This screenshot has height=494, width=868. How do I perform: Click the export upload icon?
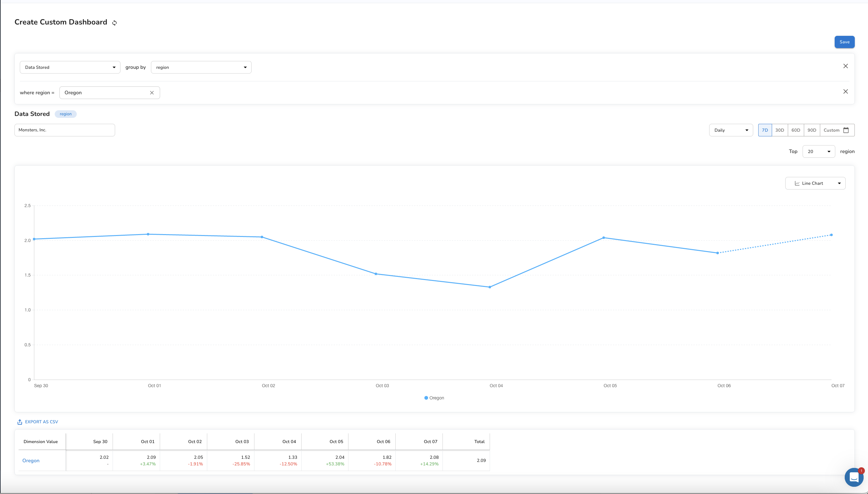(20, 422)
